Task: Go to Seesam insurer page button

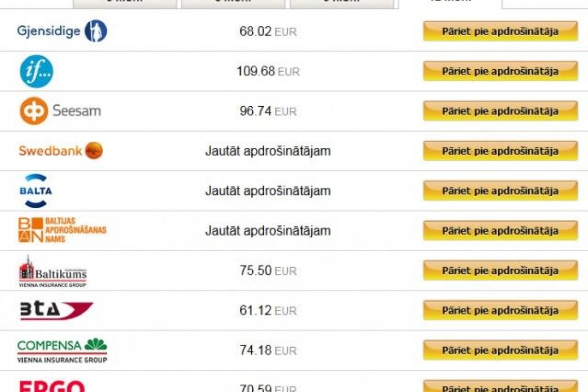Action: (500, 111)
